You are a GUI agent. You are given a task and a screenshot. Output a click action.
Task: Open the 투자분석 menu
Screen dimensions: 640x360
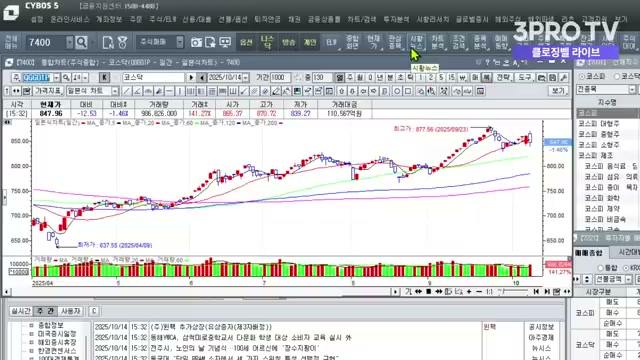[x=396, y=19]
